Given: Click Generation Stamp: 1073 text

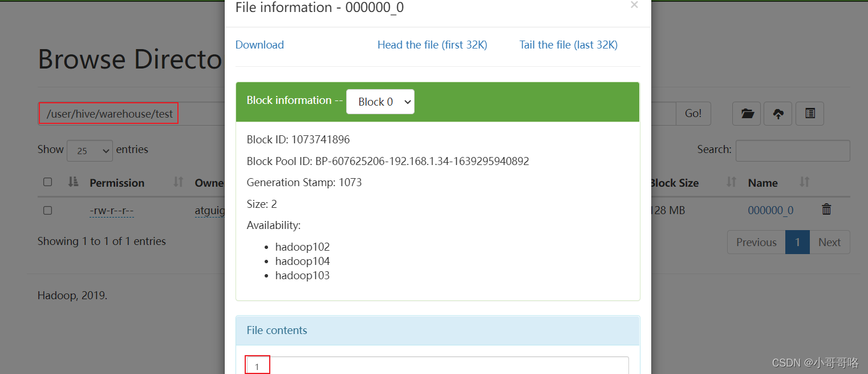Looking at the screenshot, I should pyautogui.click(x=304, y=182).
